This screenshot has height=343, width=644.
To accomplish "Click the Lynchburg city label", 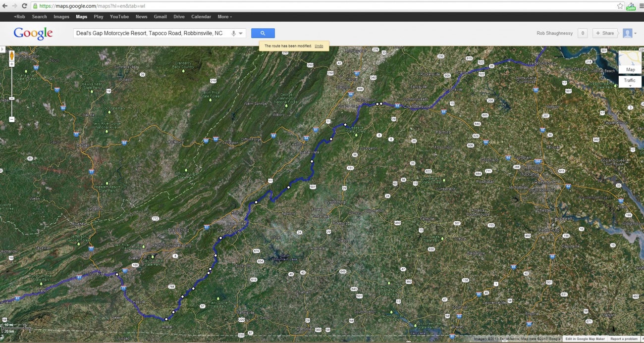I will [x=334, y=202].
